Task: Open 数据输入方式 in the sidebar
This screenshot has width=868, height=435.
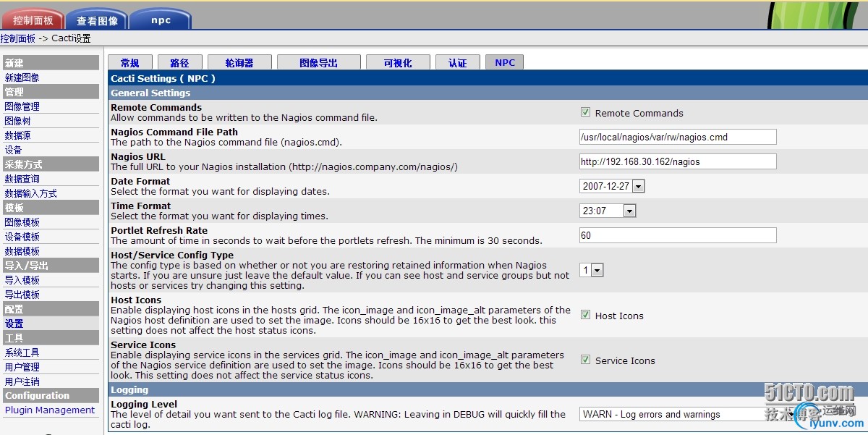Action: click(30, 193)
